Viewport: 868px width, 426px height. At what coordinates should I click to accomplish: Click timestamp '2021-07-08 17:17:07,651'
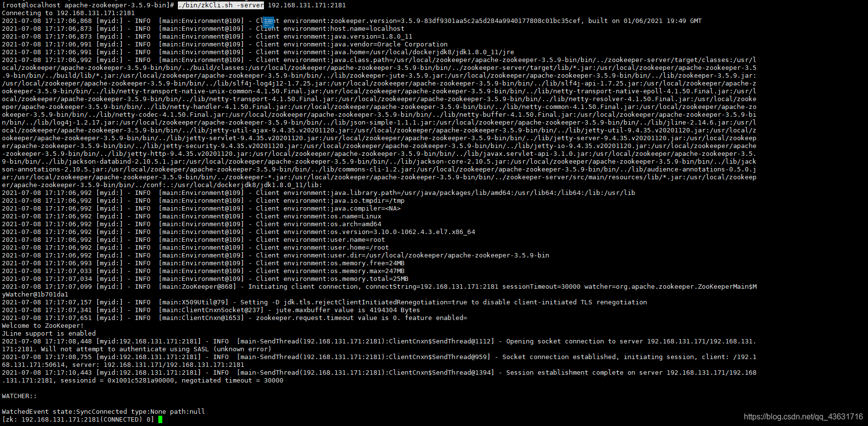point(47,318)
